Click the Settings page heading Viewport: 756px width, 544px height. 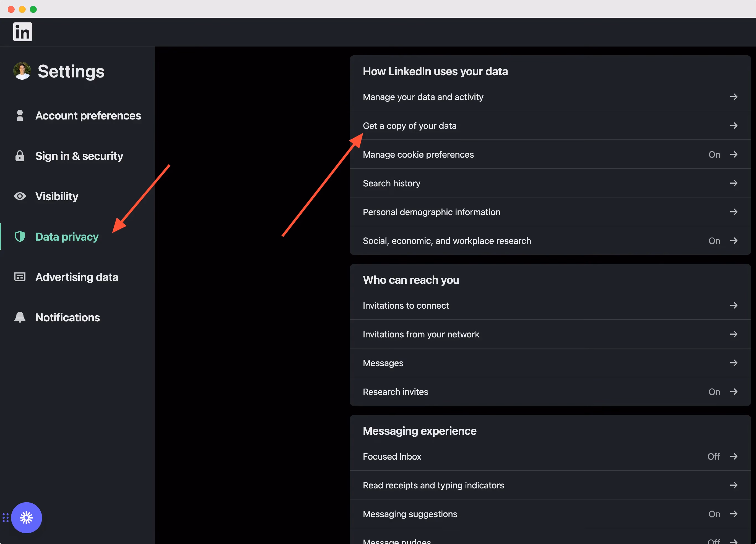[71, 71]
